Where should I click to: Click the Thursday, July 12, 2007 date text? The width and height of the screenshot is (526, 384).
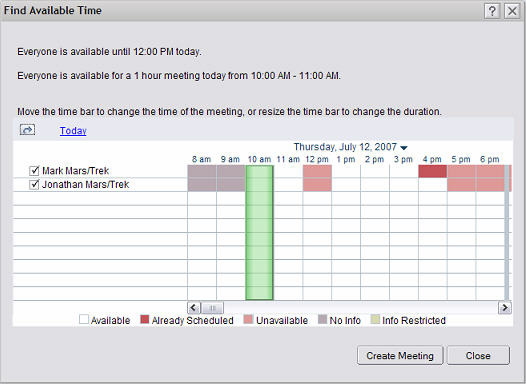[x=345, y=147]
